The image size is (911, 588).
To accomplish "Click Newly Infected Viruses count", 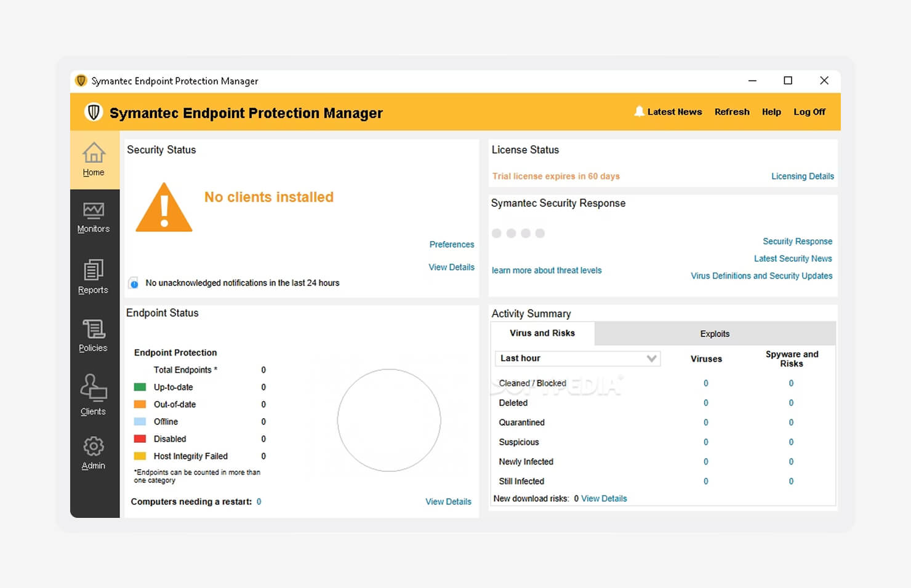I will tap(706, 461).
